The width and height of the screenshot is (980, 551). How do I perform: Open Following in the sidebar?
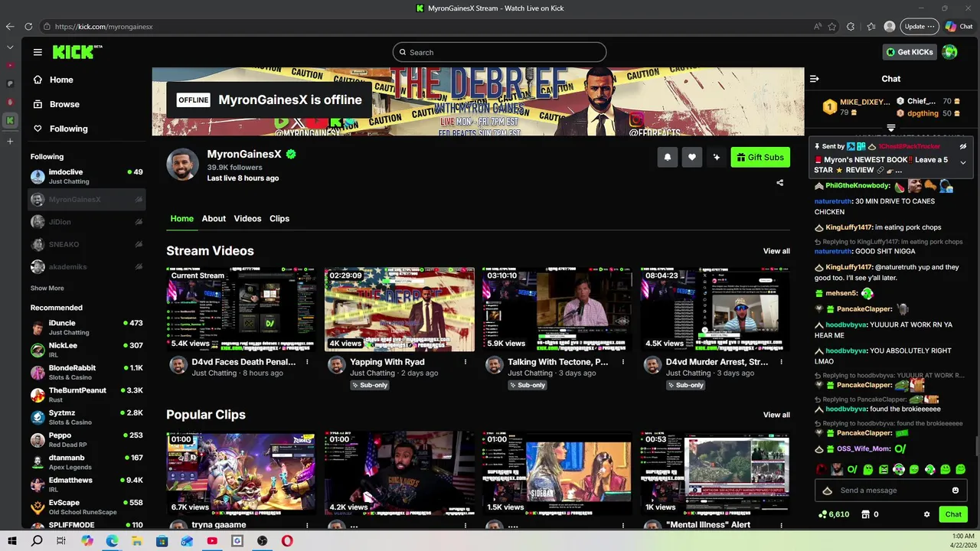pyautogui.click(x=69, y=129)
